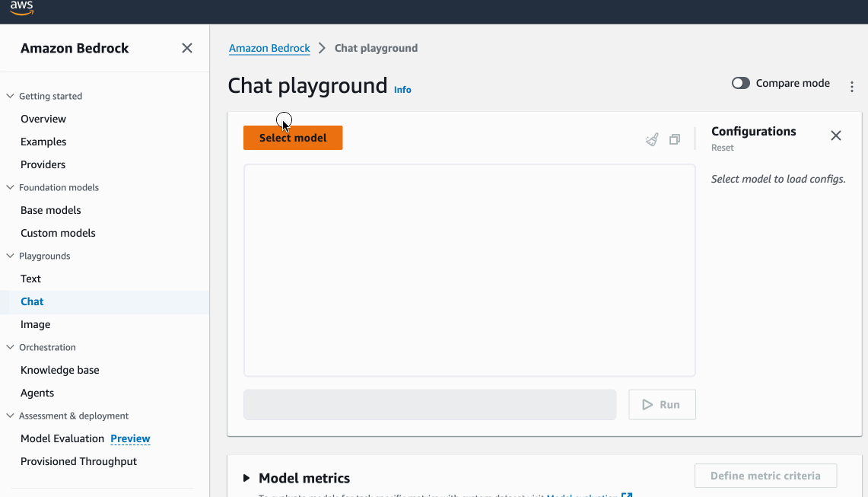Click the chat prompt input field

(429, 405)
